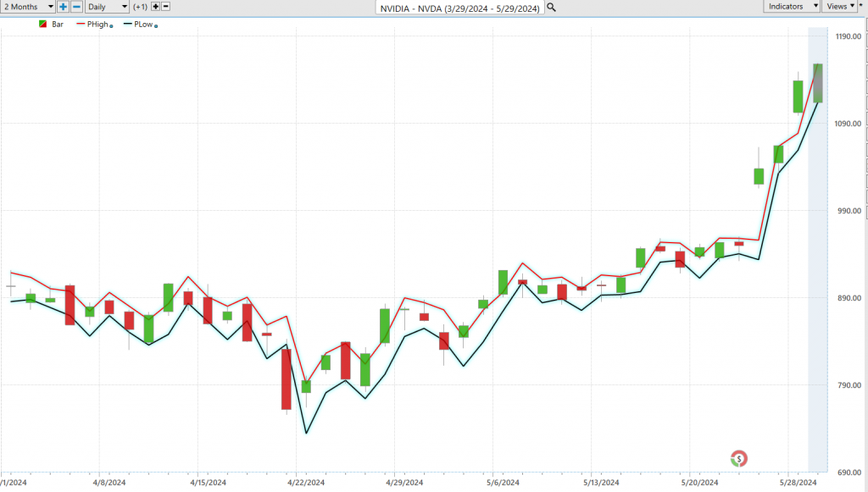Click the circular dollar sign icon on chart

point(738,459)
